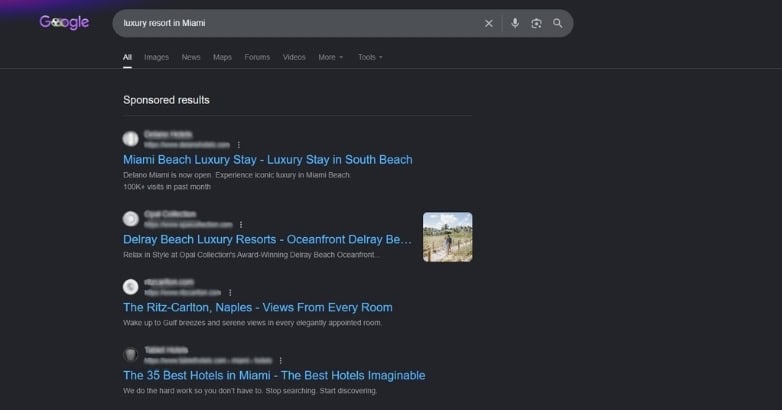Open The 35 Best Hotels in Miami link
The image size is (782, 410).
click(x=274, y=375)
